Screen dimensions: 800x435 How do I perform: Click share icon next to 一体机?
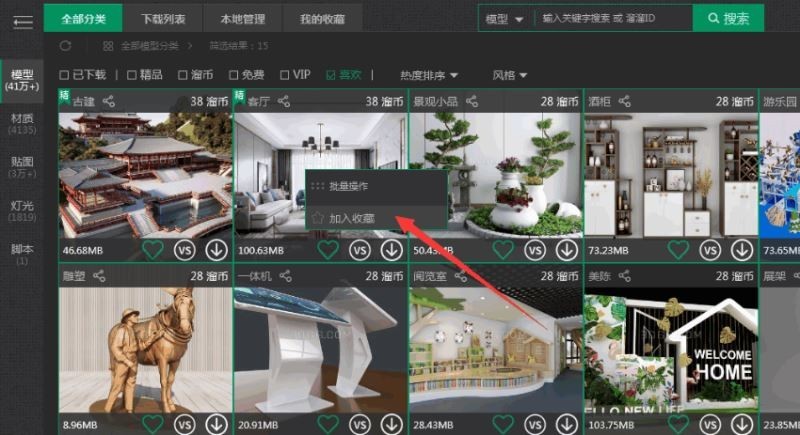pyautogui.click(x=285, y=275)
